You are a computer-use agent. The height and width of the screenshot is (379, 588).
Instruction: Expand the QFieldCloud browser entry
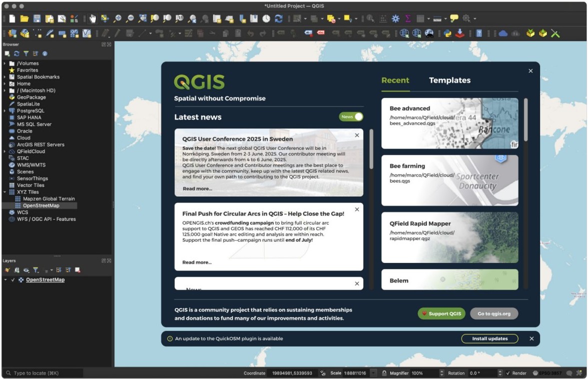point(5,151)
